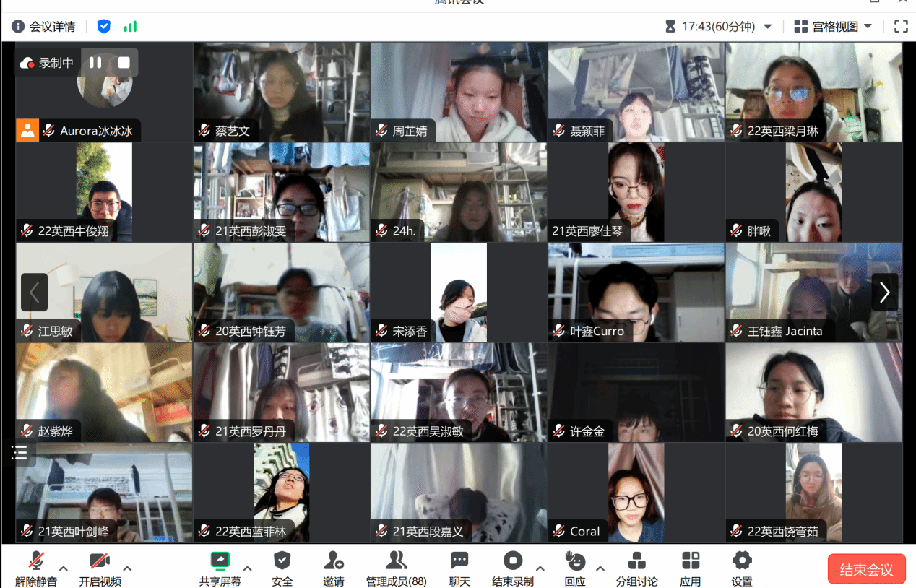Go to next page of video grid
The height and width of the screenshot is (588, 916).
[x=884, y=292]
